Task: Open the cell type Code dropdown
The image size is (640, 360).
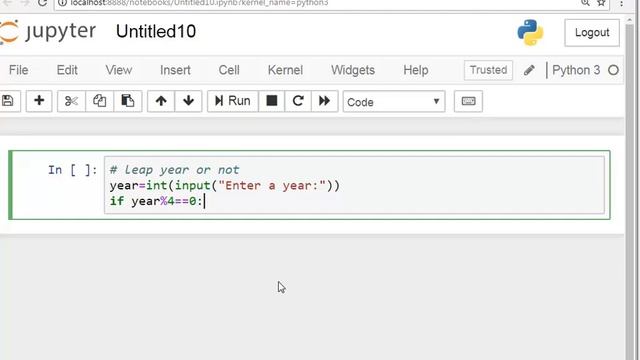Action: [394, 102]
